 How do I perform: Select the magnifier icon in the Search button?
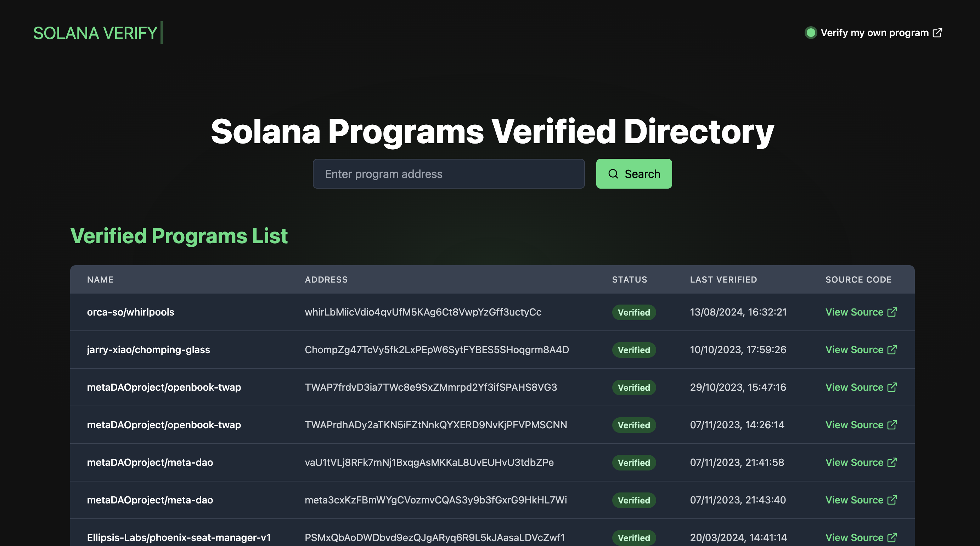click(613, 174)
